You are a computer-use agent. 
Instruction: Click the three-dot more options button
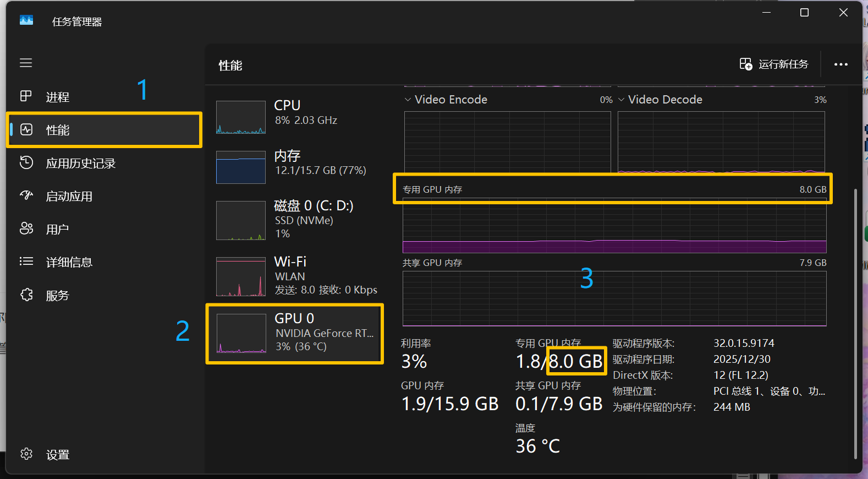click(x=840, y=64)
